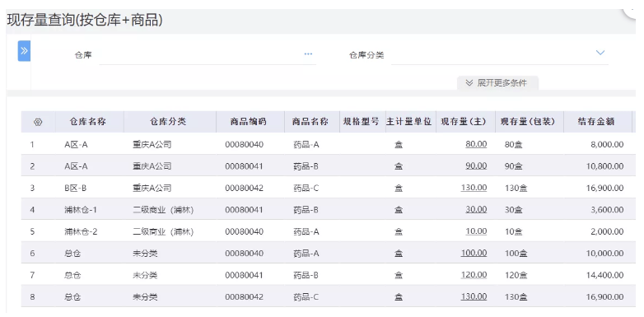Screen dimensions: 644x317
Task: Select row number 5
Action: click(x=32, y=231)
